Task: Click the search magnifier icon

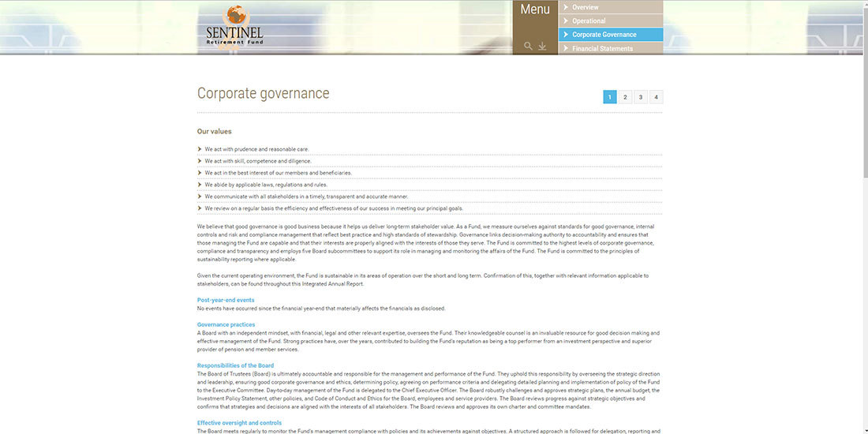Action: pos(528,47)
